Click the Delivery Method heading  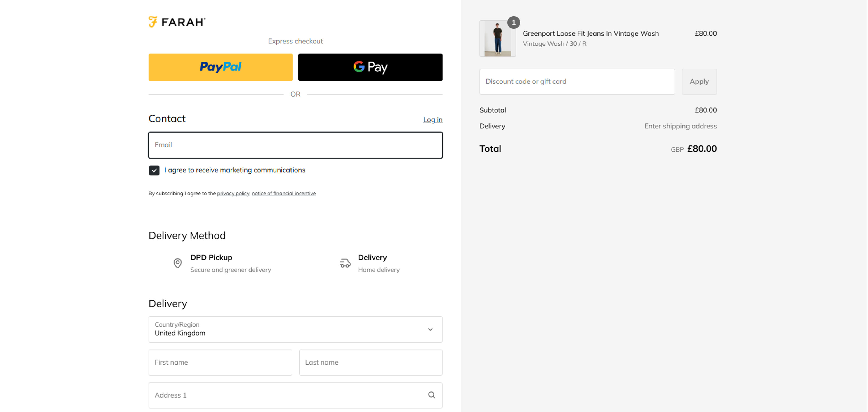[187, 235]
